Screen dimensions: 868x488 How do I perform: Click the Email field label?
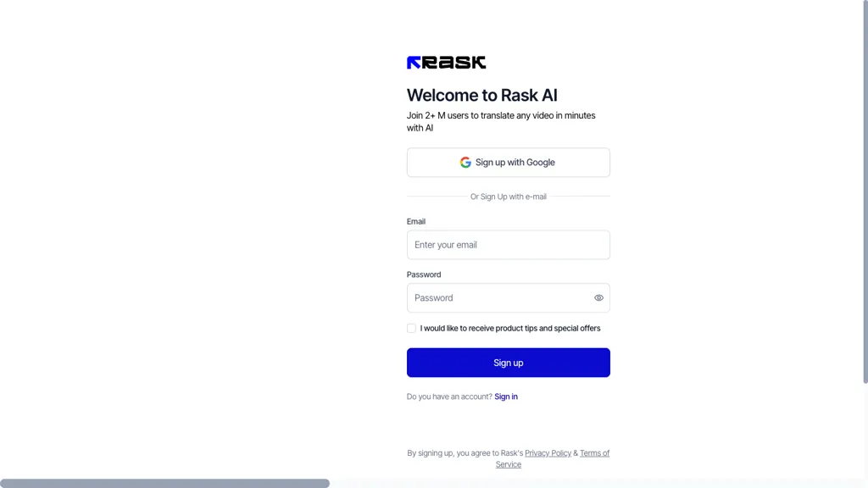[416, 221]
